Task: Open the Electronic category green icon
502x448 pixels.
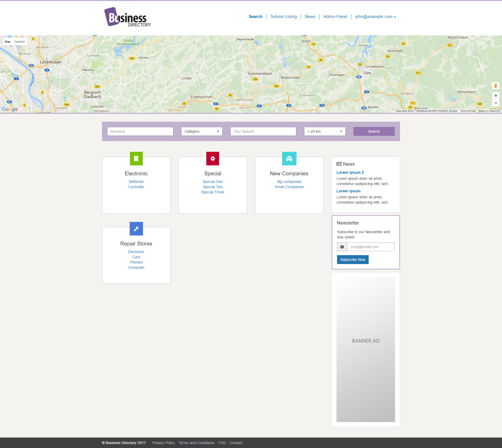Action: [x=136, y=159]
